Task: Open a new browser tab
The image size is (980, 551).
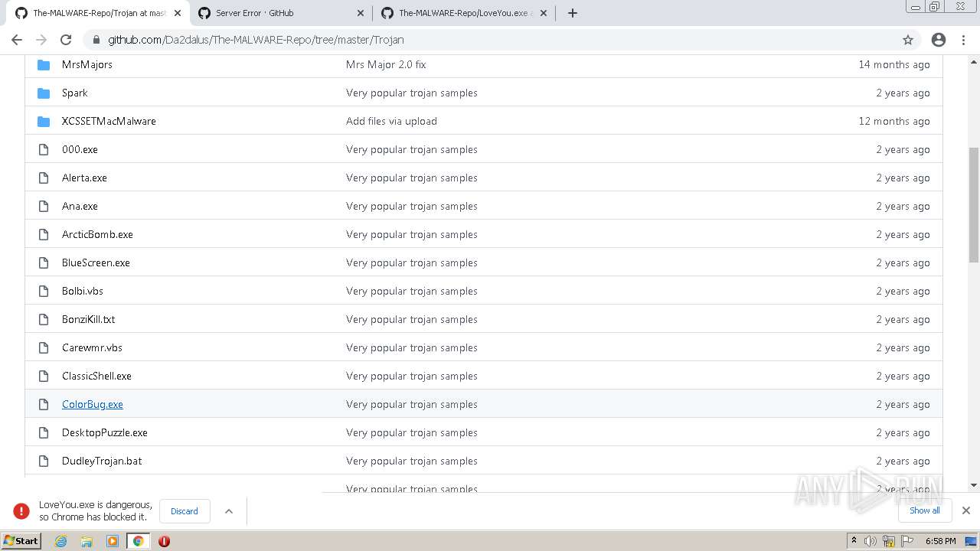Action: click(573, 13)
